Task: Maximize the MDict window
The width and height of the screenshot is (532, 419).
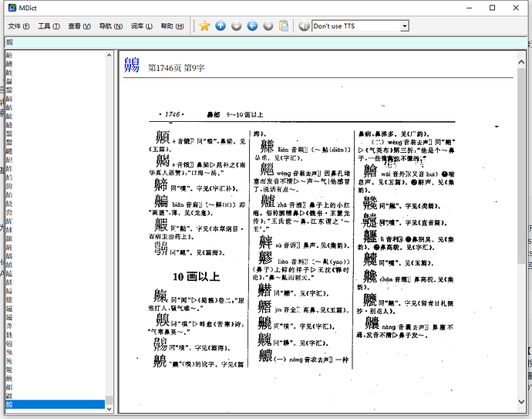Action: pyautogui.click(x=493, y=8)
